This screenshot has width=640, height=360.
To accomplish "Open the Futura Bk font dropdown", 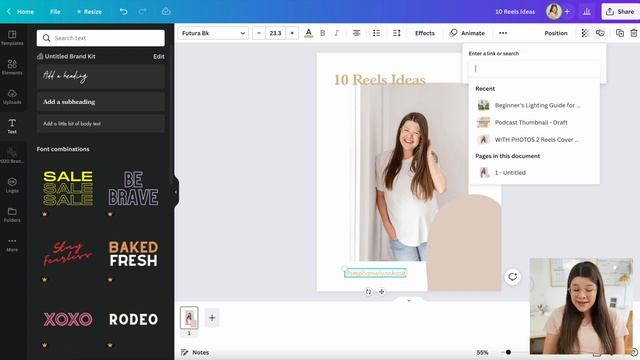I will point(213,33).
